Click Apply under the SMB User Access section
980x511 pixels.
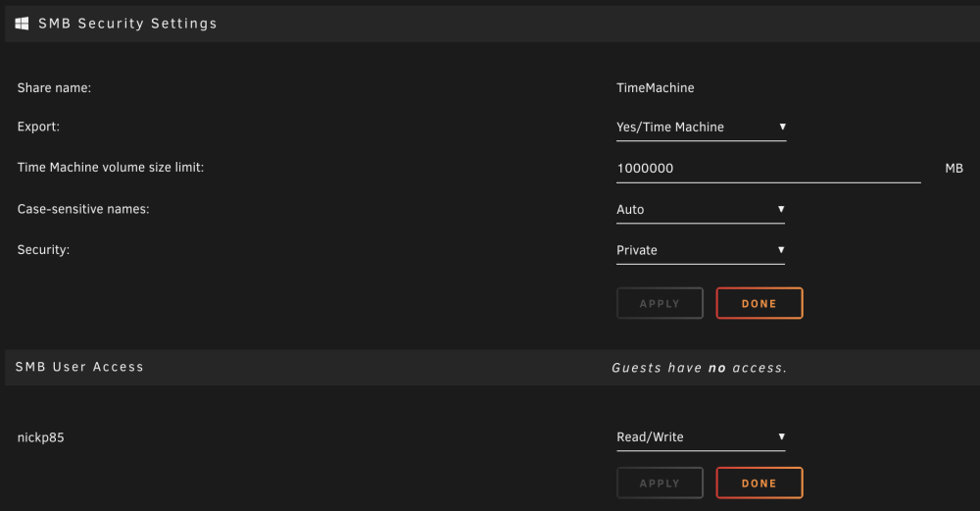coord(660,483)
